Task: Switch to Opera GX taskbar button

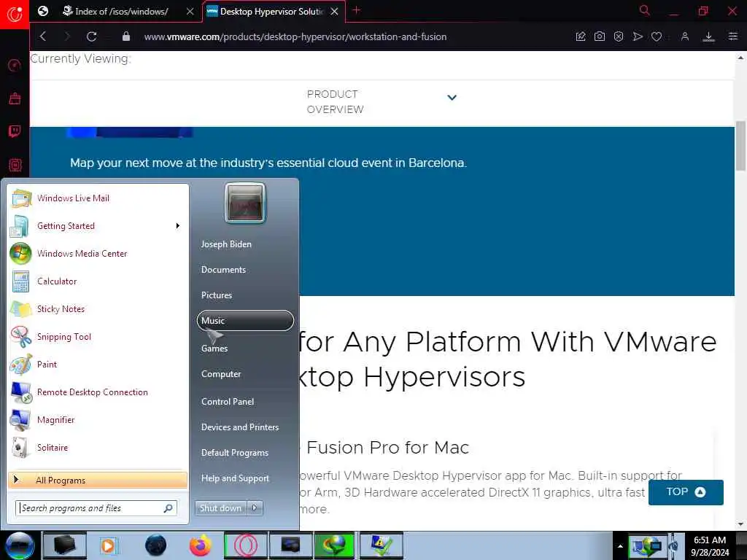Action: 245,545
